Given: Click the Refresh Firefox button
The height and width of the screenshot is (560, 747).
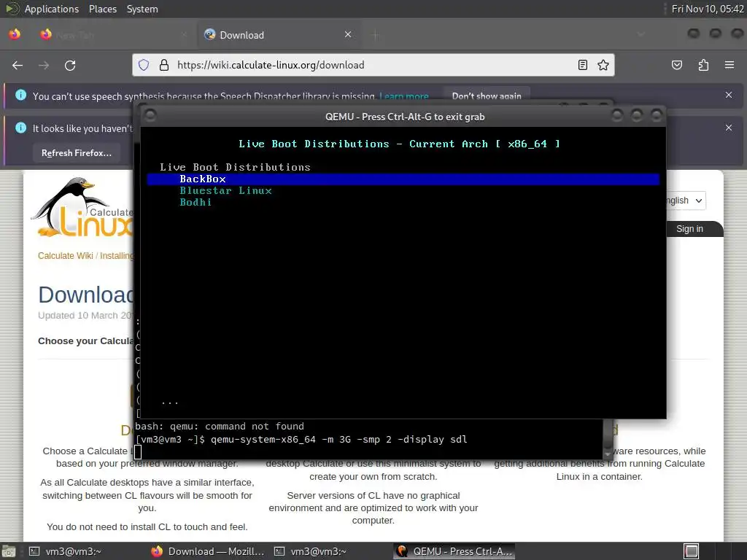Looking at the screenshot, I should pos(76,153).
